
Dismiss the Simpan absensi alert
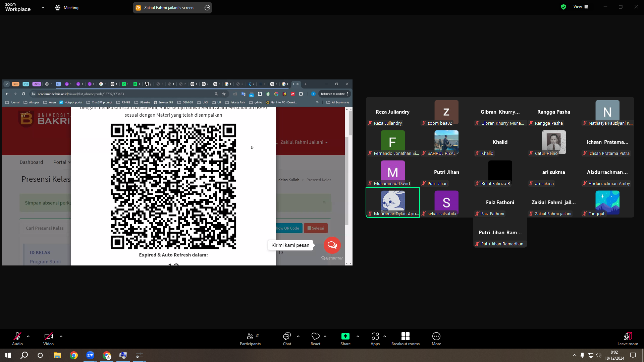pyautogui.click(x=324, y=202)
